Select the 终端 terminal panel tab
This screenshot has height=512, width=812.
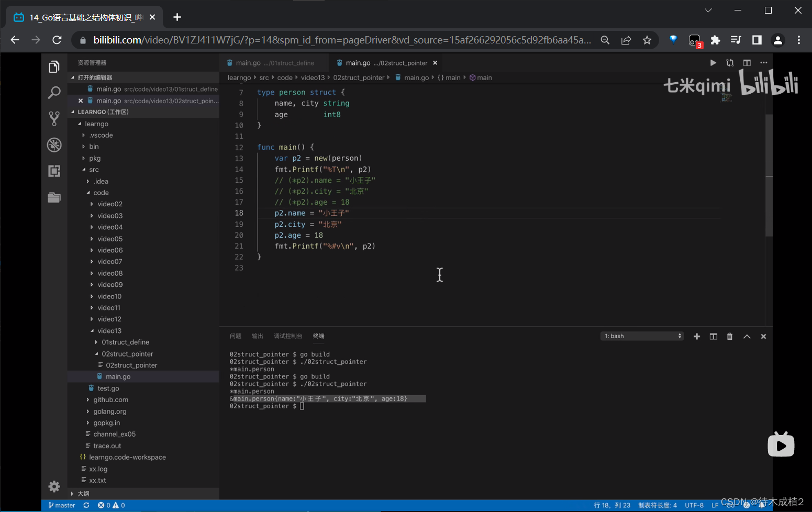319,336
